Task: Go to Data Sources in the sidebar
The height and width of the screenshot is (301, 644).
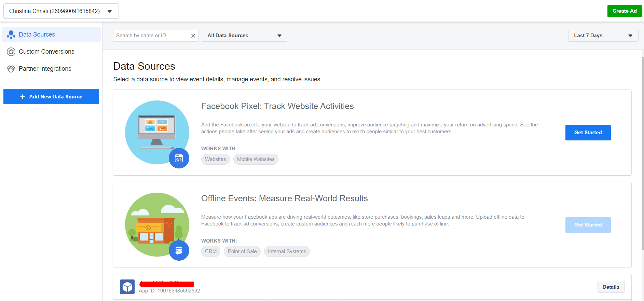Action: 51,35
